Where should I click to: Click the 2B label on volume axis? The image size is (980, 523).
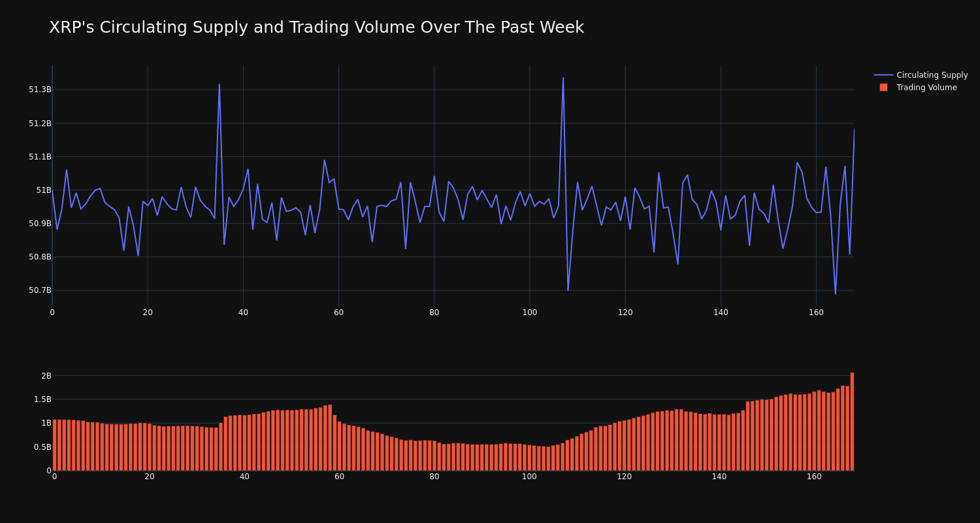pyautogui.click(x=46, y=376)
